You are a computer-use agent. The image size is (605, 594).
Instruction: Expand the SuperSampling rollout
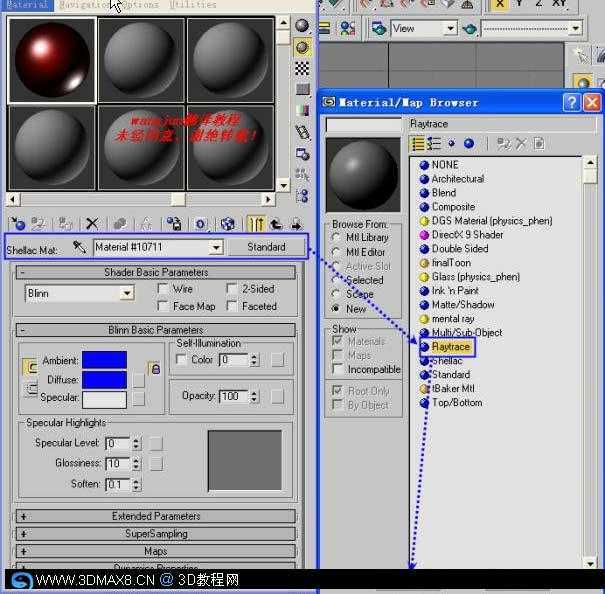pos(156,534)
